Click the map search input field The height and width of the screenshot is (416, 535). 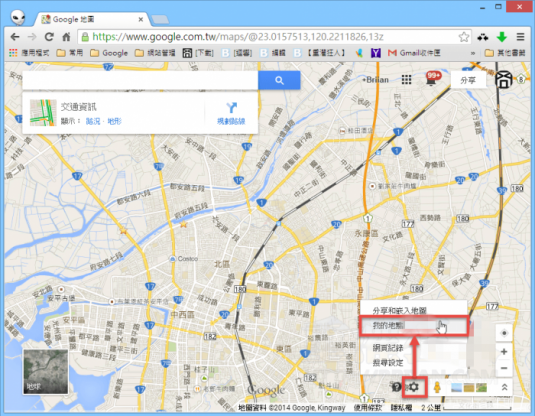[140, 81]
